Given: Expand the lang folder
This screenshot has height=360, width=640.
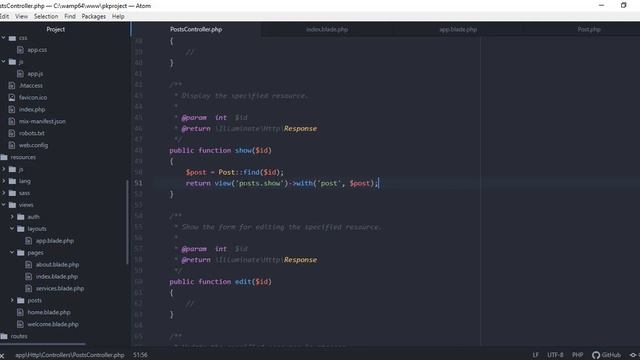Looking at the screenshot, I should pyautogui.click(x=4, y=181).
